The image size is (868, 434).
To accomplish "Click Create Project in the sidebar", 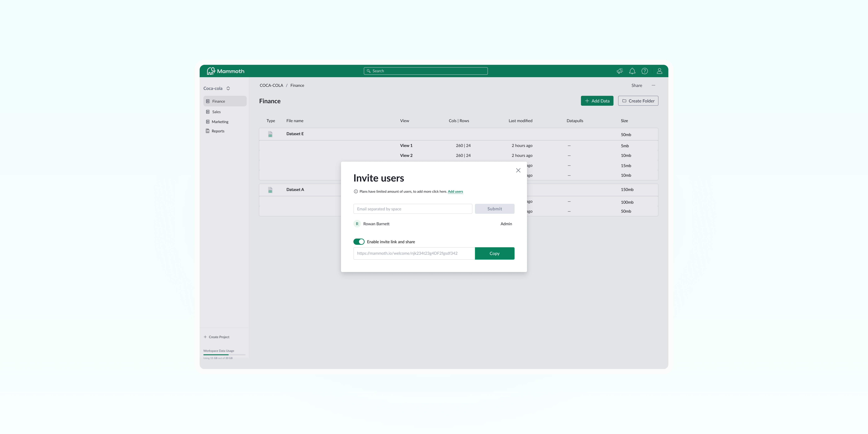I will [x=216, y=337].
